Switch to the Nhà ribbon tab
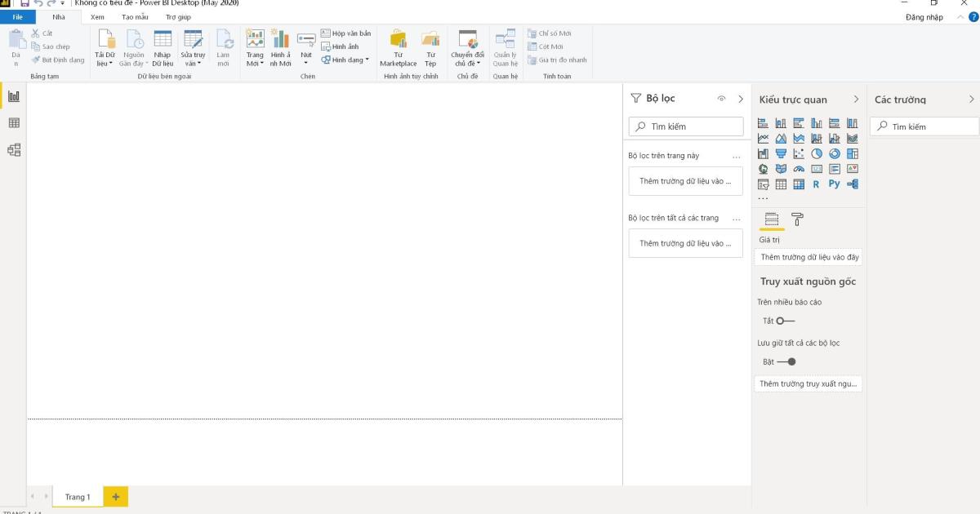The height and width of the screenshot is (514, 980). [59, 16]
